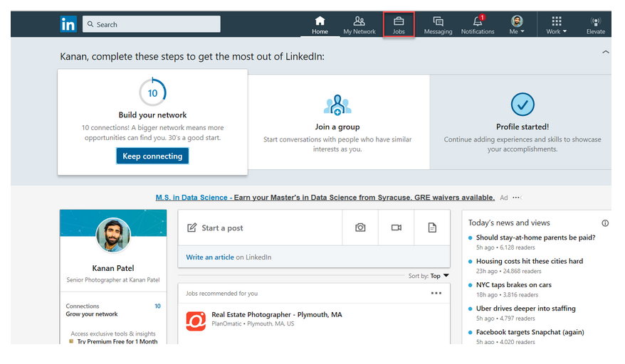Open three-dot menu on Jobs recommended card
The width and height of the screenshot is (625, 364).
(436, 293)
